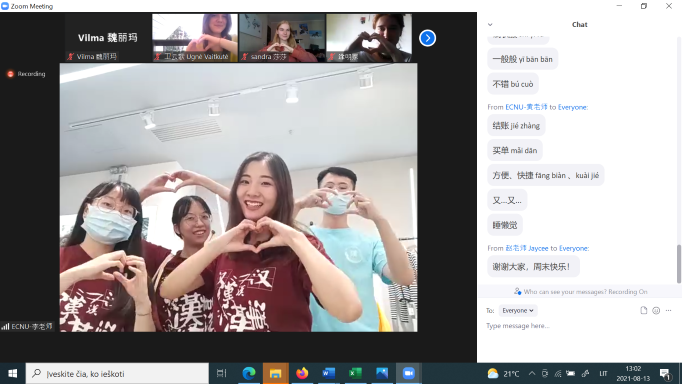
Task: Click the Zoom taskbar icon
Action: tap(408, 374)
